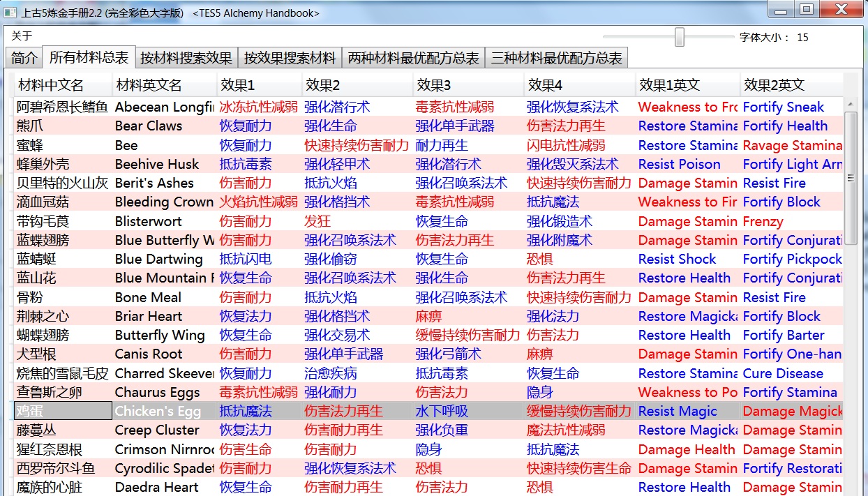
Task: Select the 滴血冠菇 row
Action: 429,202
